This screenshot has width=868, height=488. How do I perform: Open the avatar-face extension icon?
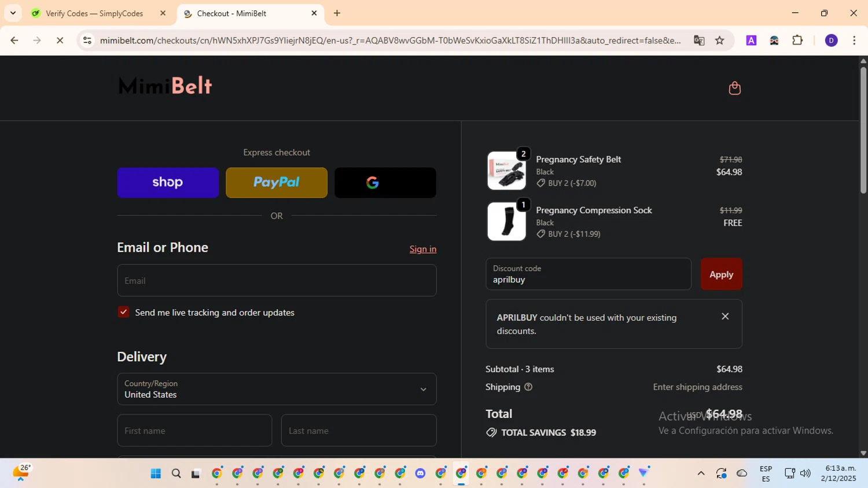click(774, 41)
